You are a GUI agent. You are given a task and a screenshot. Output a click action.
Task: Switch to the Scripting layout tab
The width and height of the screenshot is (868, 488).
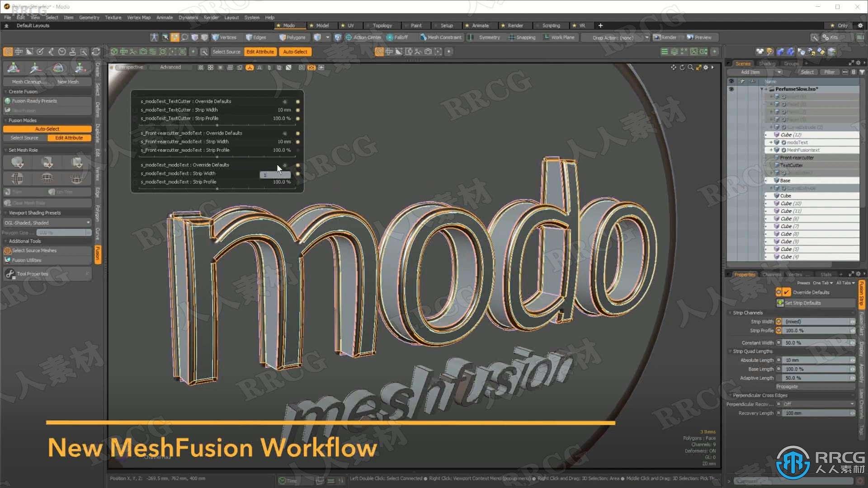(x=551, y=25)
